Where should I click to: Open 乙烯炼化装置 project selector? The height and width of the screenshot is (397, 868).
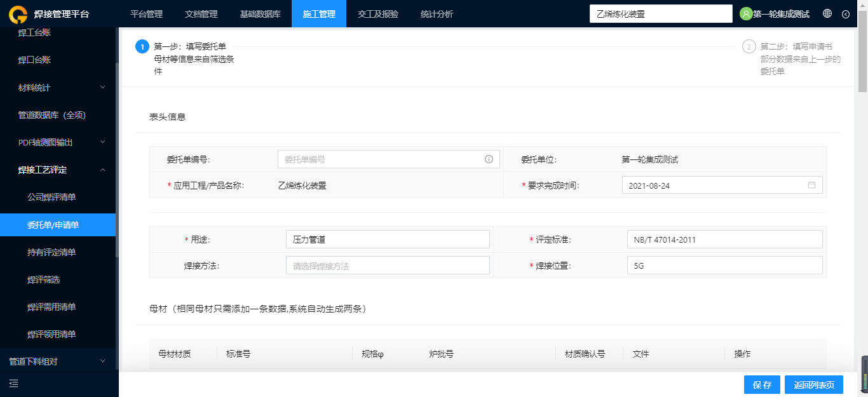[661, 14]
